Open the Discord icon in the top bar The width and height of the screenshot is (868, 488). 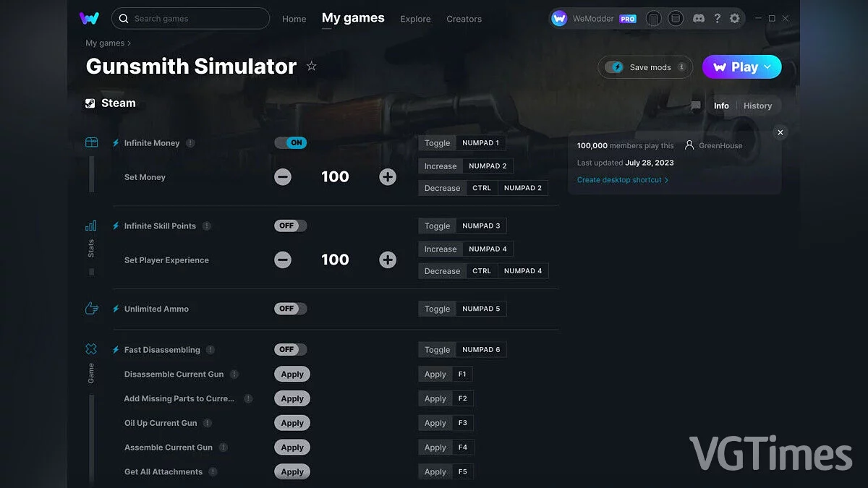click(698, 19)
